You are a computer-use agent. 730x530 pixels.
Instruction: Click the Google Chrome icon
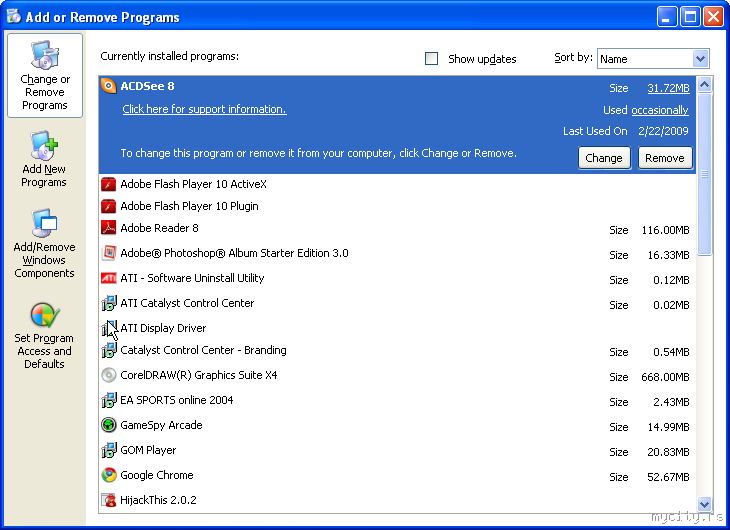point(109,475)
